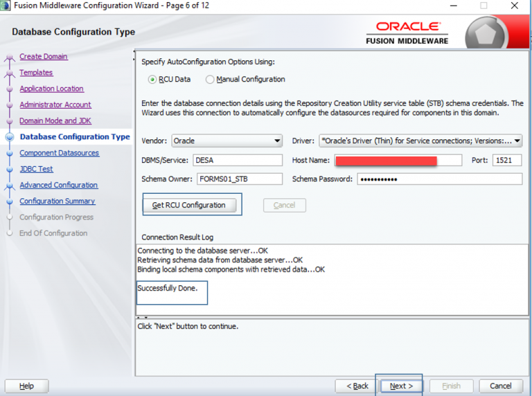Open the Templates step link
The width and height of the screenshot is (532, 396).
pyautogui.click(x=36, y=73)
